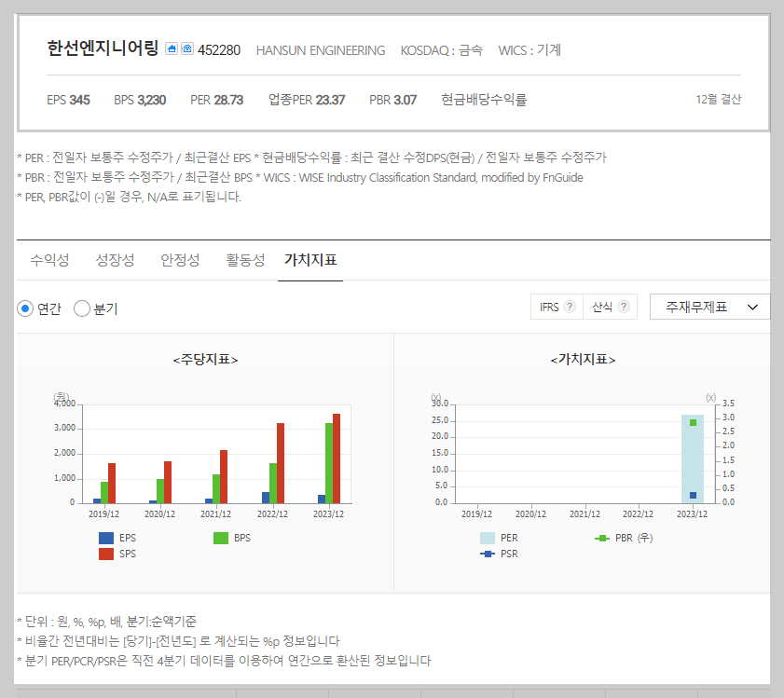
Task: Toggle the PER legend swatch
Action: pyautogui.click(x=488, y=538)
